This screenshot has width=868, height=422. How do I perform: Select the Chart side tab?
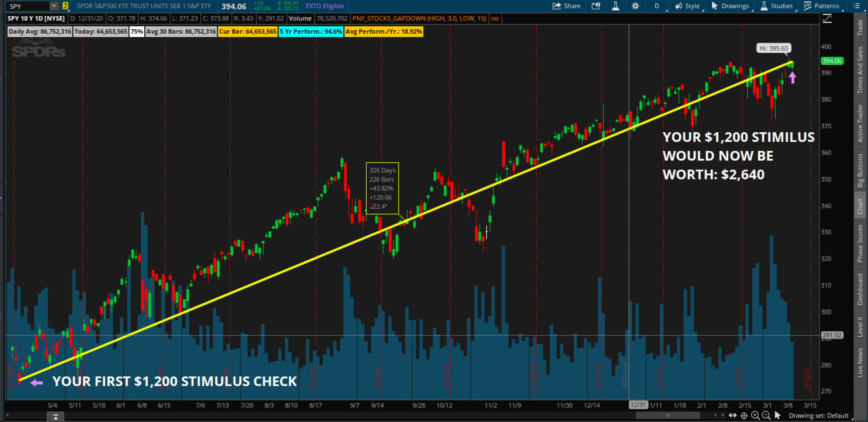[x=860, y=206]
